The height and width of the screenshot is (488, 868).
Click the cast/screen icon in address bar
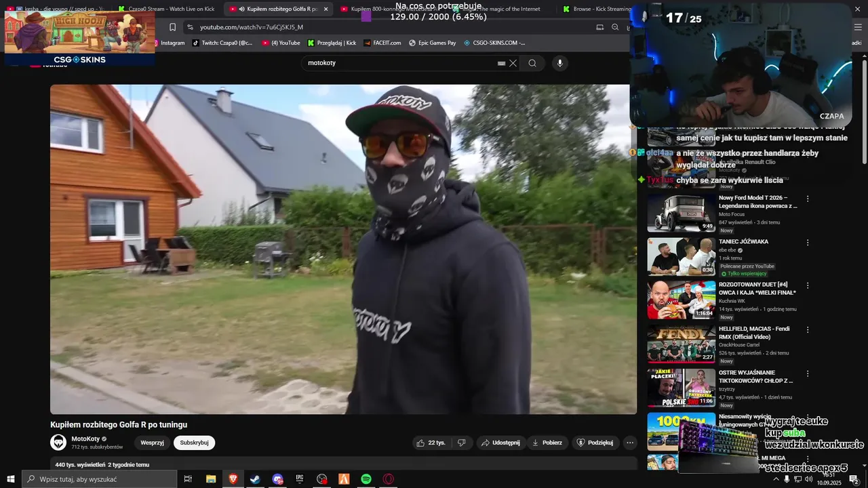(x=599, y=27)
